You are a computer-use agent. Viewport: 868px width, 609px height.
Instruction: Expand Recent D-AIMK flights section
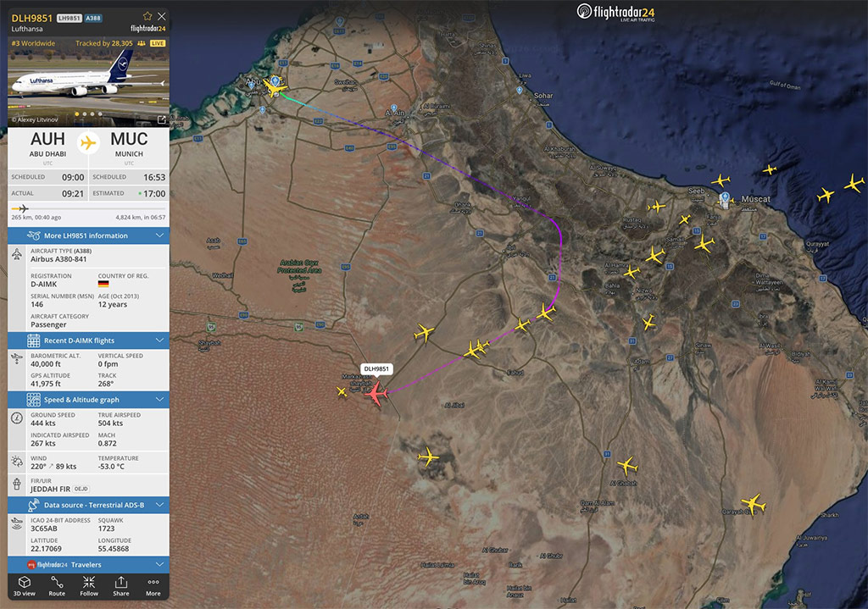pyautogui.click(x=88, y=340)
